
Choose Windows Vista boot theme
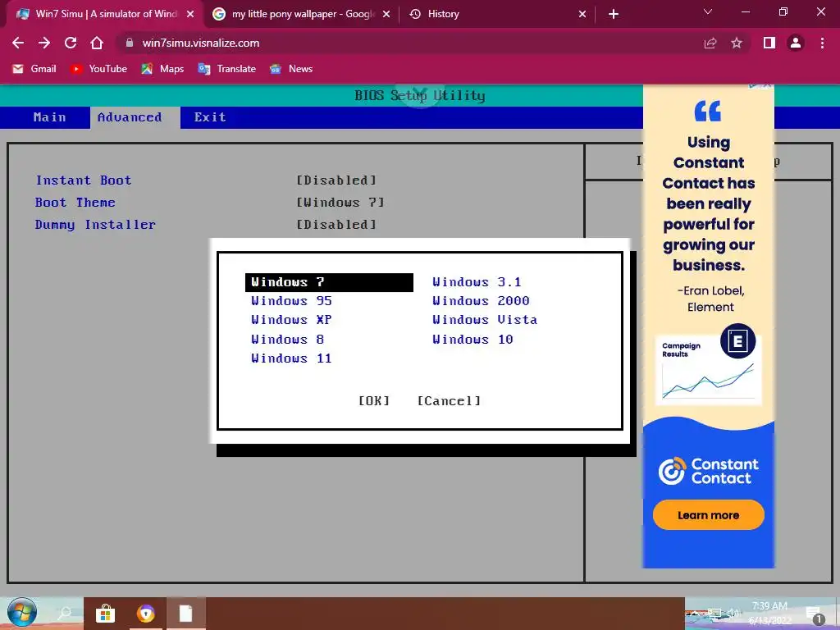pyautogui.click(x=485, y=320)
